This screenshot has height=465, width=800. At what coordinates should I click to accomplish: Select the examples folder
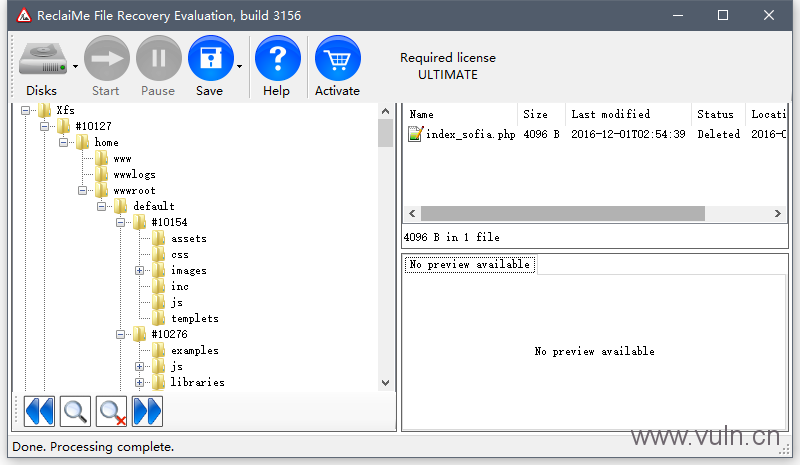[x=195, y=351]
